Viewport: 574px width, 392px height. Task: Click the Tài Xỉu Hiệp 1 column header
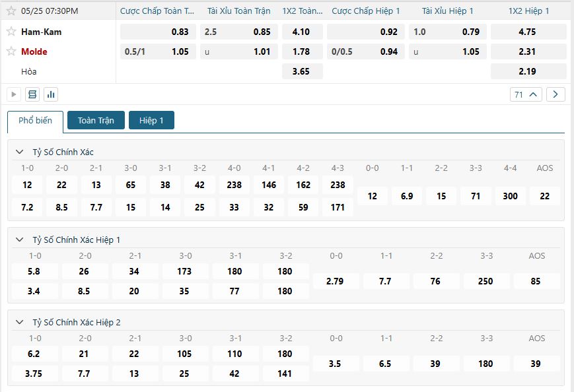448,11
